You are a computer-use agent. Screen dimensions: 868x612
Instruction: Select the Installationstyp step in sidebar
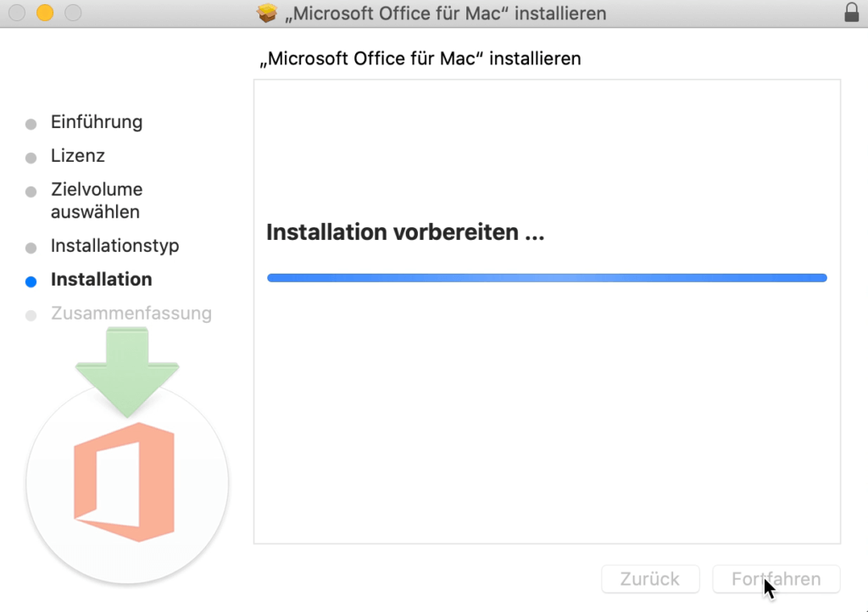pyautogui.click(x=115, y=246)
